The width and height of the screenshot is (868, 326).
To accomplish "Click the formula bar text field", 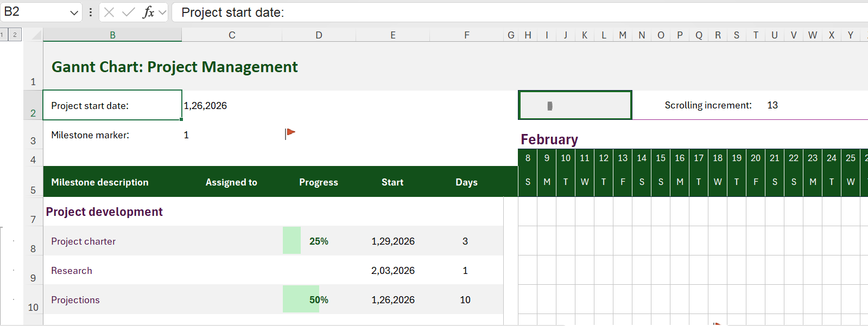I will [489, 12].
